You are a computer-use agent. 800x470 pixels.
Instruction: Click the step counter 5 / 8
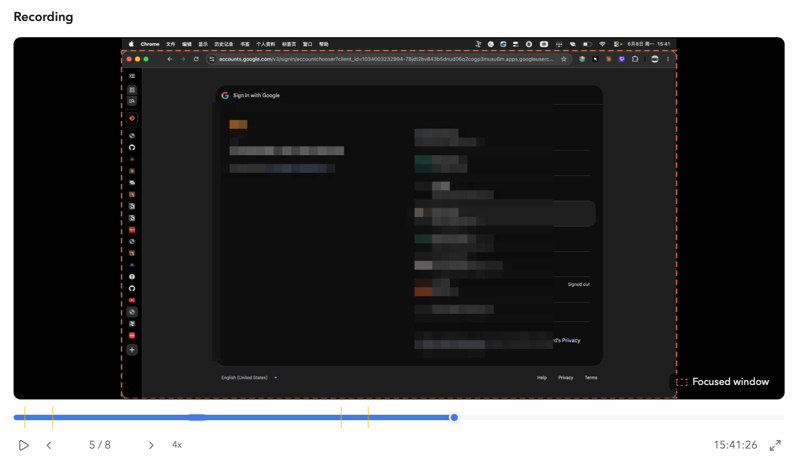(x=99, y=445)
